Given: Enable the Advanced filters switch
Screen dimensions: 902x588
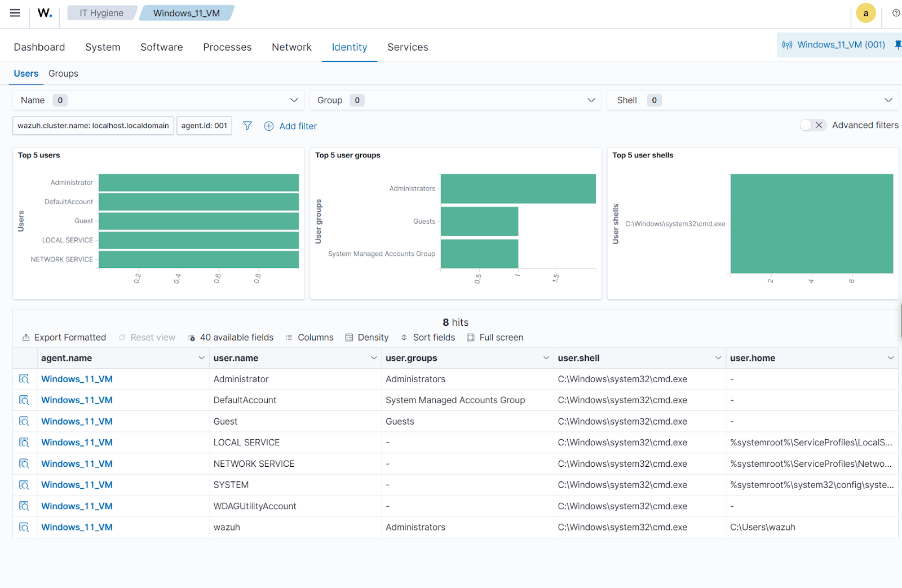Looking at the screenshot, I should coord(812,125).
